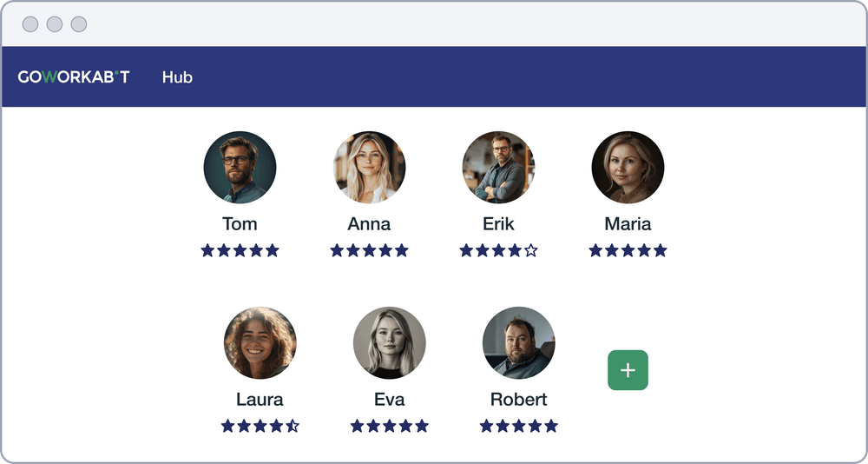
Task: Click Erik's name label
Action: coord(498,224)
